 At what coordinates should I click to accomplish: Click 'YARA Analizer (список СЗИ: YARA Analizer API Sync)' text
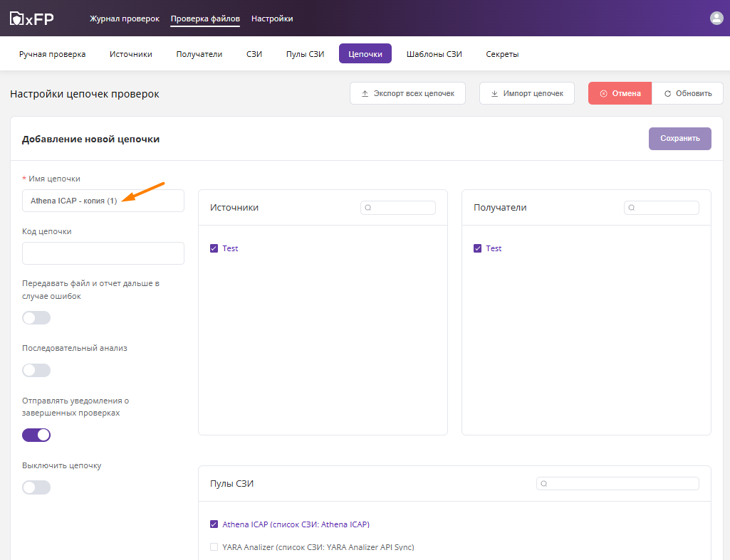pyautogui.click(x=318, y=547)
